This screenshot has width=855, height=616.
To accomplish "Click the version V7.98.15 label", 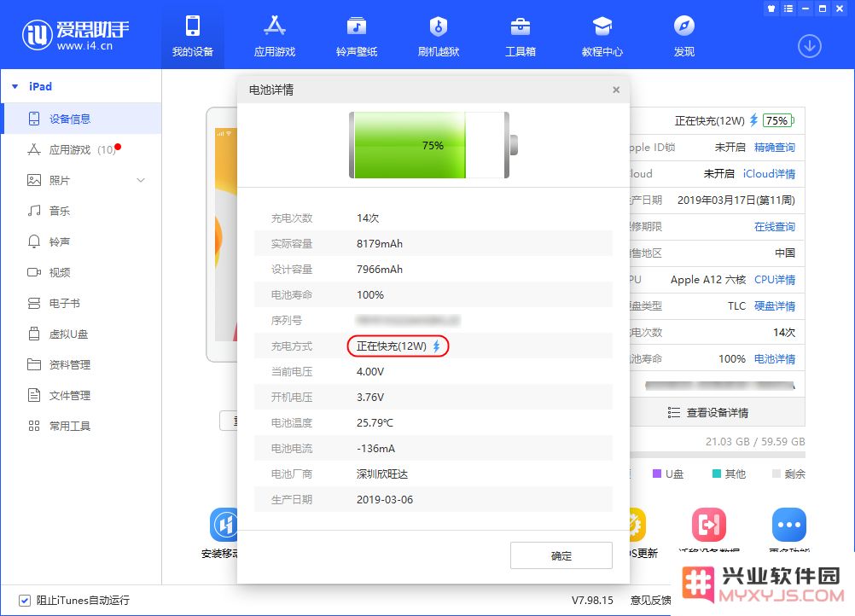I will point(592,600).
